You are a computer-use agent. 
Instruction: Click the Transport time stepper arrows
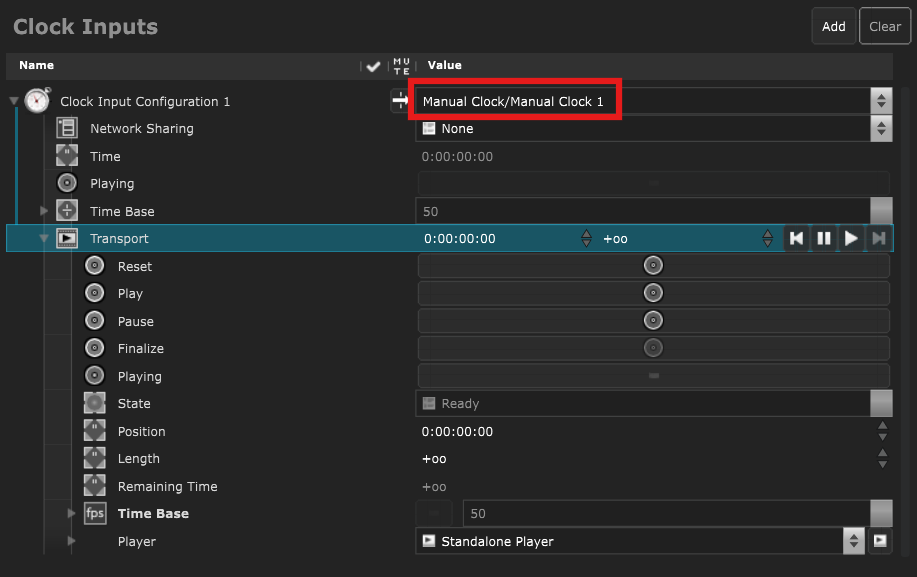pyautogui.click(x=587, y=239)
